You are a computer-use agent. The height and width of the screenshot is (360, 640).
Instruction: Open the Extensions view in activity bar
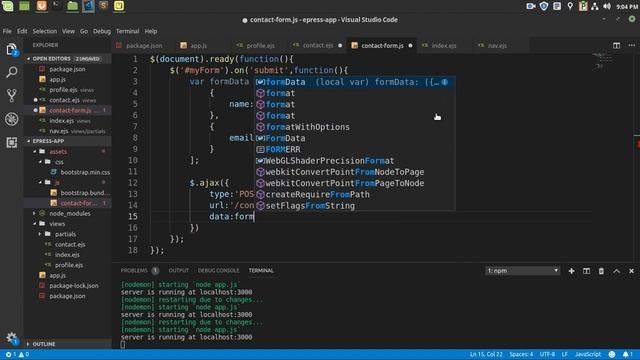click(11, 142)
